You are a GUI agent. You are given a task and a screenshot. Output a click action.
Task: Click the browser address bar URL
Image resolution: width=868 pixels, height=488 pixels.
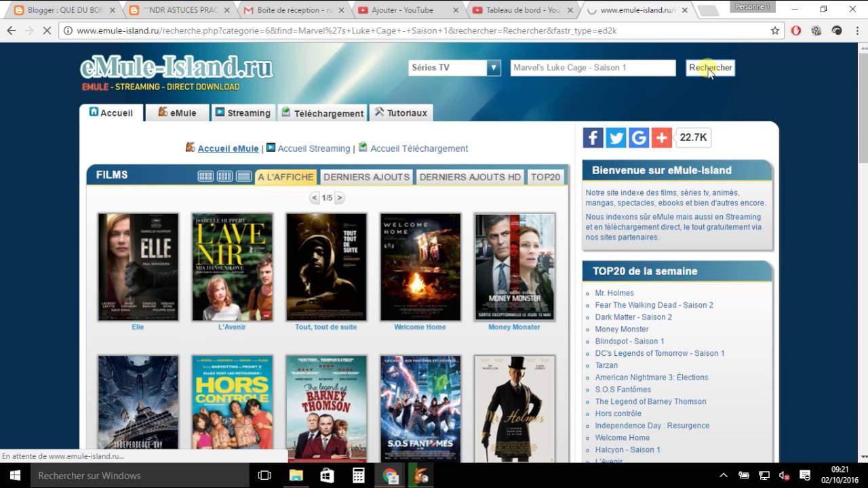(x=347, y=30)
